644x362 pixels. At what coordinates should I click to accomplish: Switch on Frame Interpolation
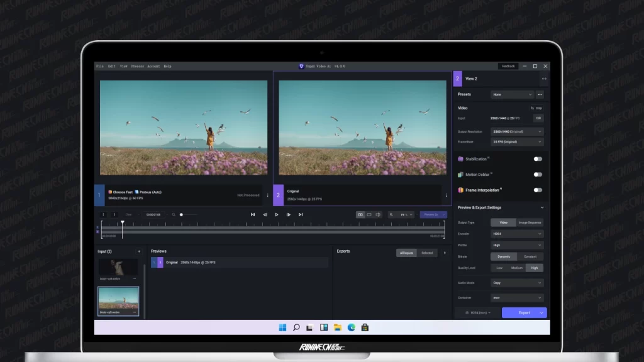538,190
